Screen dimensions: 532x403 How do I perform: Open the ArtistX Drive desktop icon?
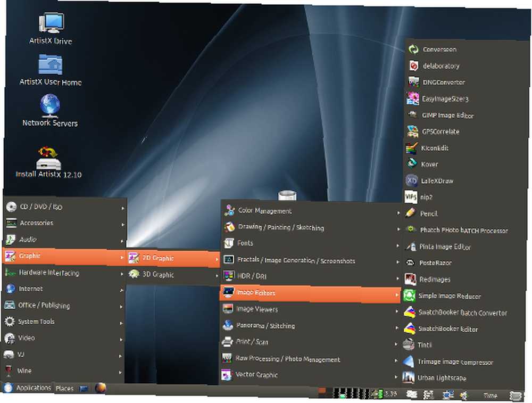pos(51,23)
